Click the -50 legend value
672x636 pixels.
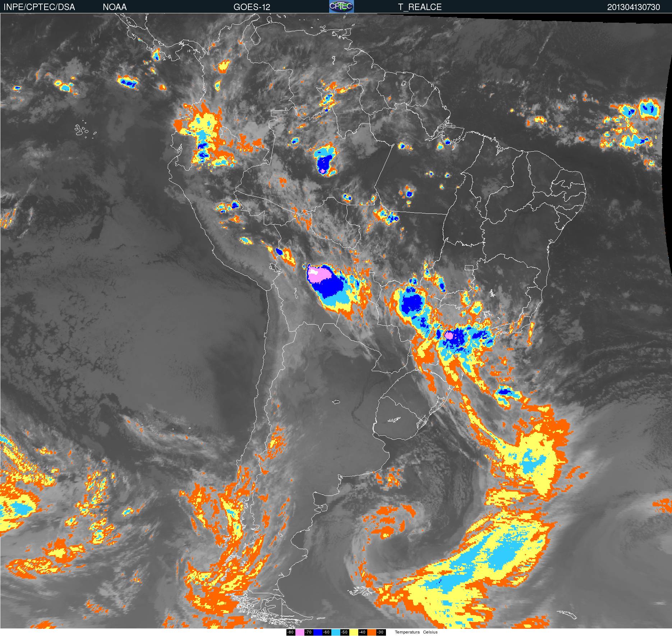(x=344, y=632)
